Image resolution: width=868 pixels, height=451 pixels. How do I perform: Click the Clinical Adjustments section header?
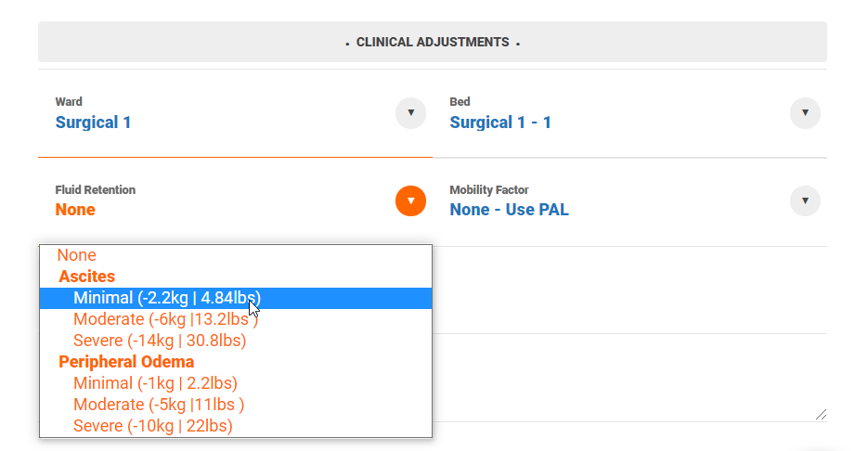coord(432,42)
